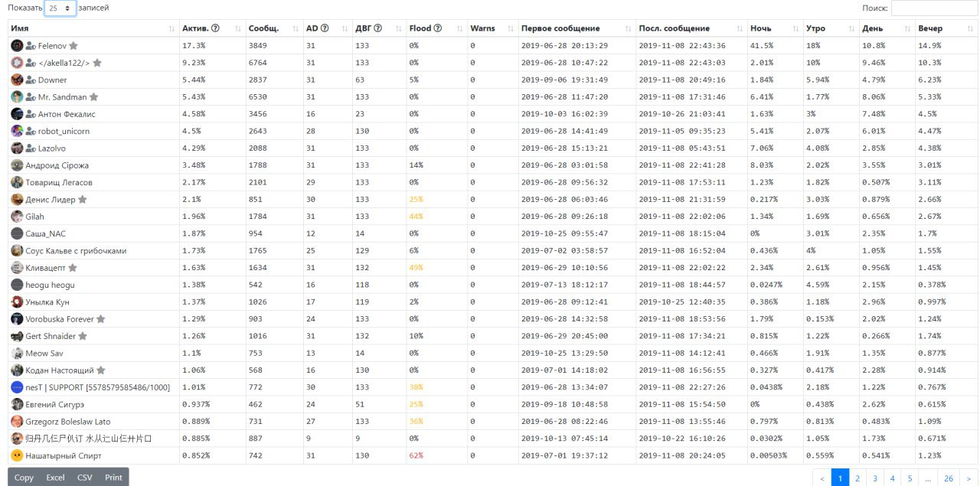Click the admin badge icon beside Downer

tap(31, 80)
